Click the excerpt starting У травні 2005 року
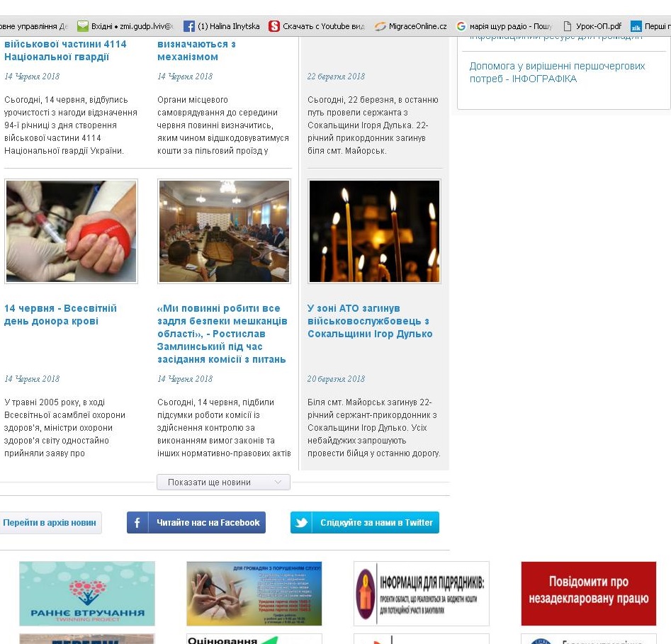This screenshot has height=644, width=671. coord(64,428)
